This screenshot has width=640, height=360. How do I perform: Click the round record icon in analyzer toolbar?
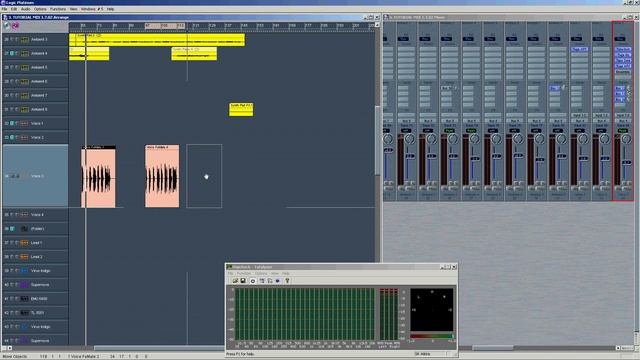tap(253, 281)
